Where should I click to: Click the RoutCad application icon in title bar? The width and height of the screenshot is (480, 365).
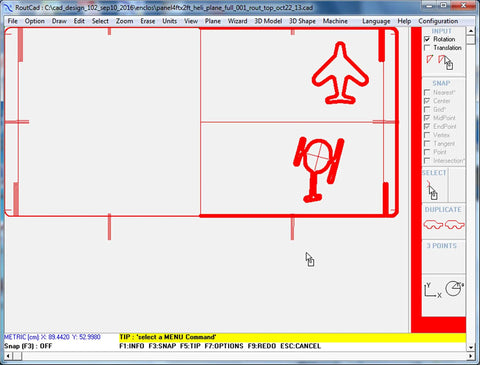(x=8, y=7)
